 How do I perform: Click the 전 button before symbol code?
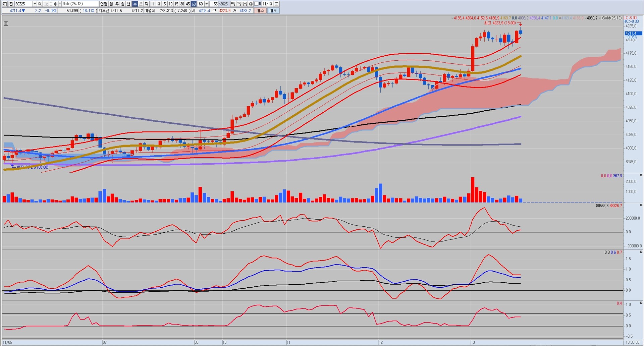[11, 4]
